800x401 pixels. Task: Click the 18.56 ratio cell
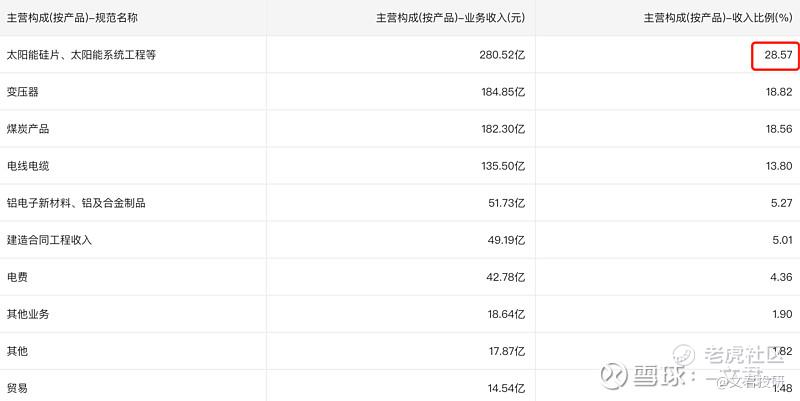pyautogui.click(x=779, y=129)
